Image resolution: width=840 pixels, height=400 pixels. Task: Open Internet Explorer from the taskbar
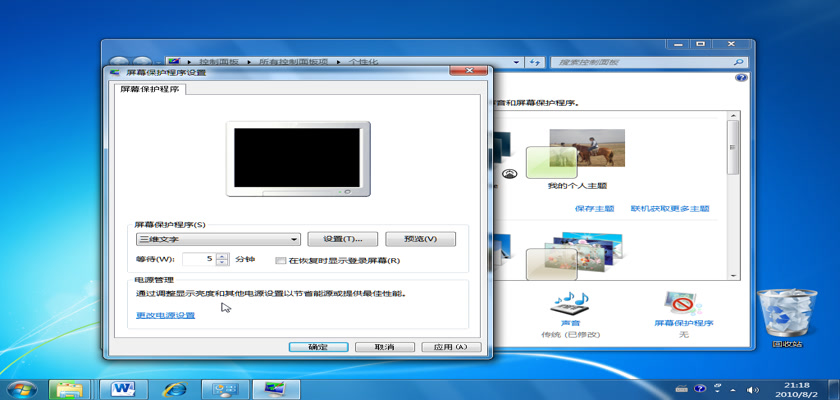[x=176, y=388]
